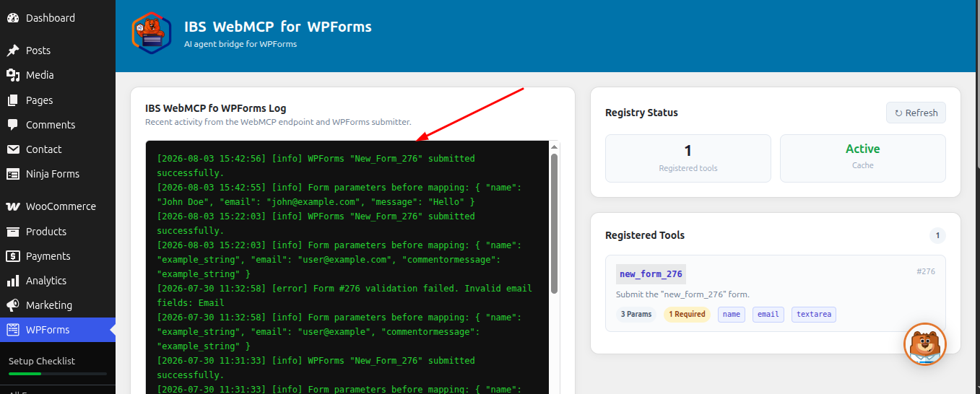Select the WPForms menu item
Image resolution: width=980 pixels, height=394 pixels.
click(x=58, y=330)
